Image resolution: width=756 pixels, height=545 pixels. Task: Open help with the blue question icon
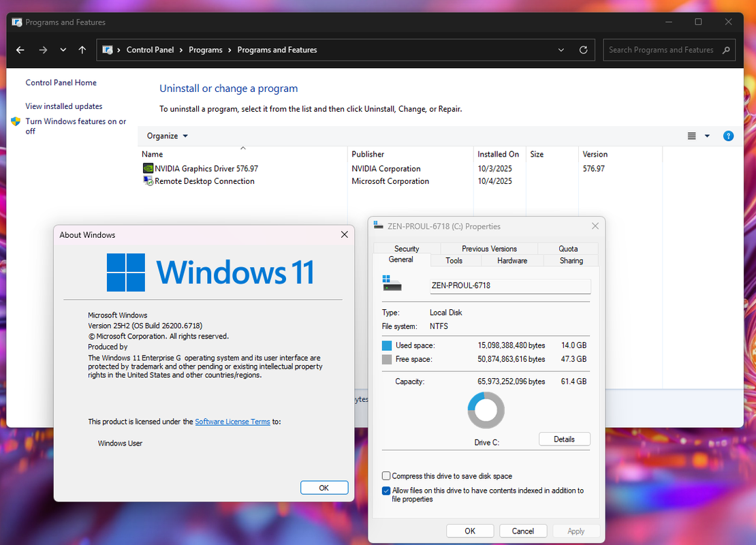coord(729,136)
